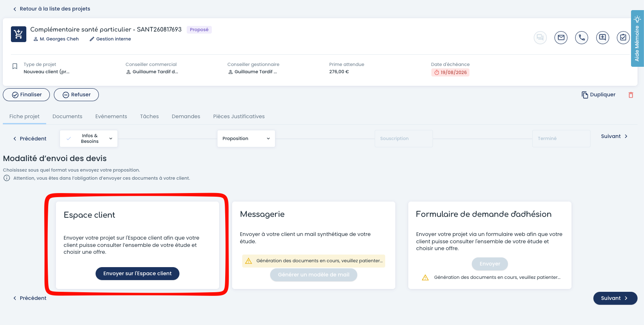Click the add note icon
The width and height of the screenshot is (644, 325).
point(603,38)
